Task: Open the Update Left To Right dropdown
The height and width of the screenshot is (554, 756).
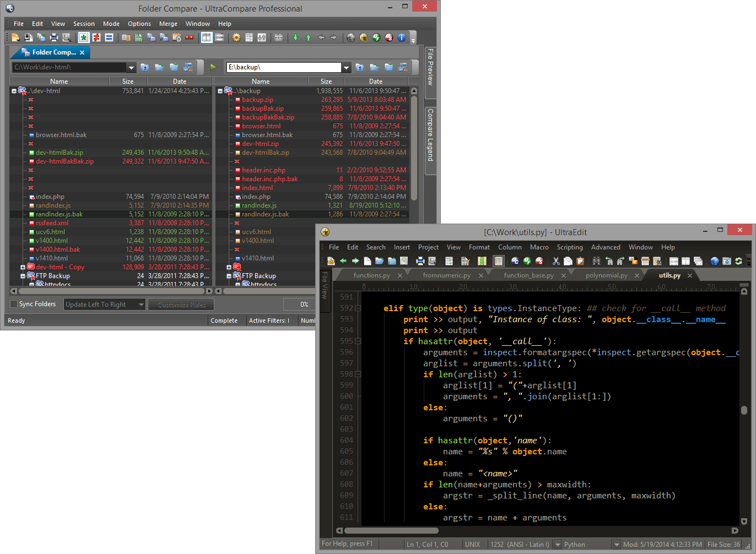Action: (105, 305)
